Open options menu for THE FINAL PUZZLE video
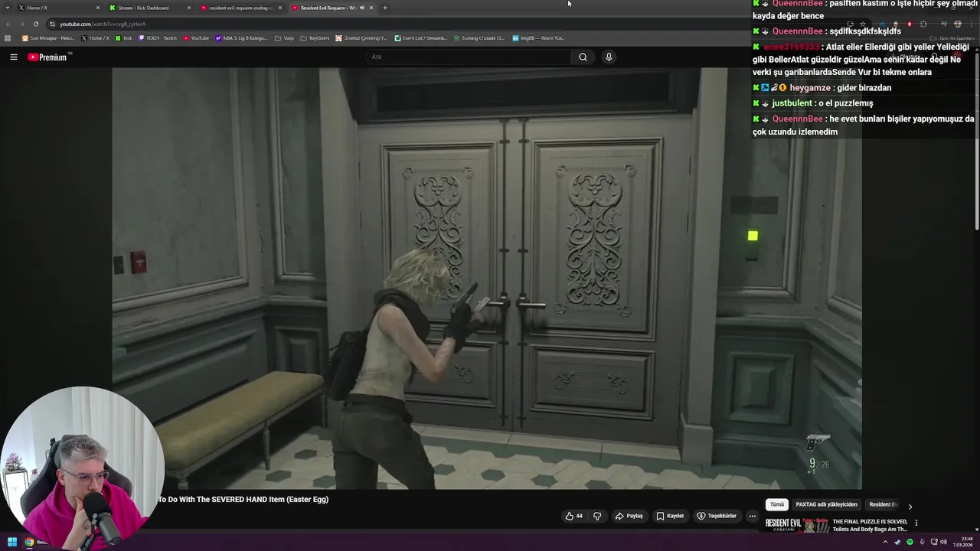This screenshot has width=980, height=551. pos(916,523)
